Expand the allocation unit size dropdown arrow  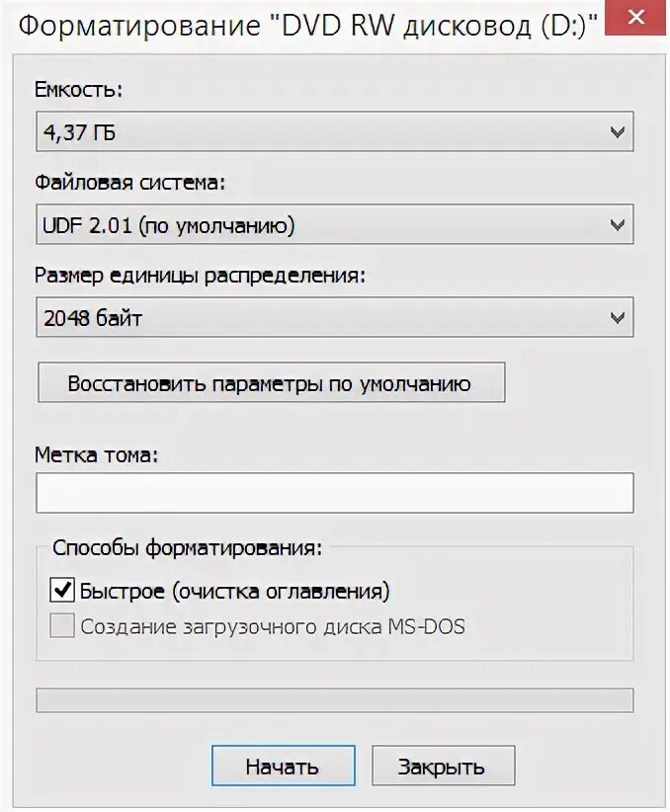(617, 317)
